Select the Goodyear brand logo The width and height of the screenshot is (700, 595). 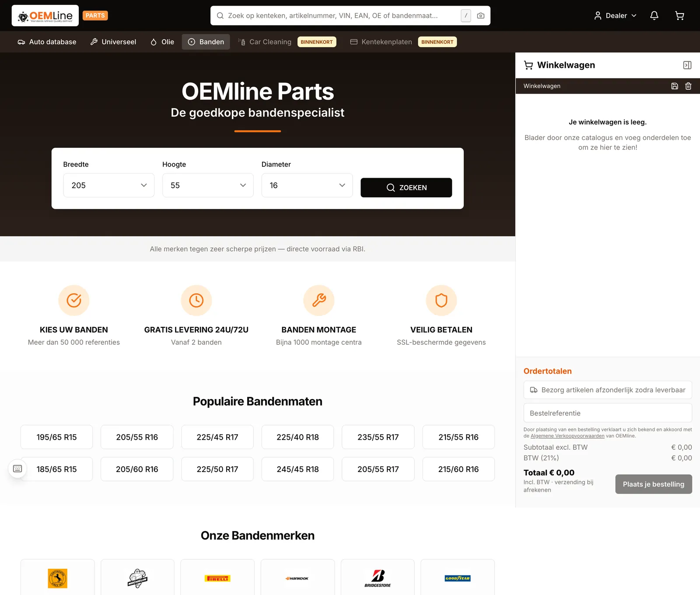(x=458, y=578)
